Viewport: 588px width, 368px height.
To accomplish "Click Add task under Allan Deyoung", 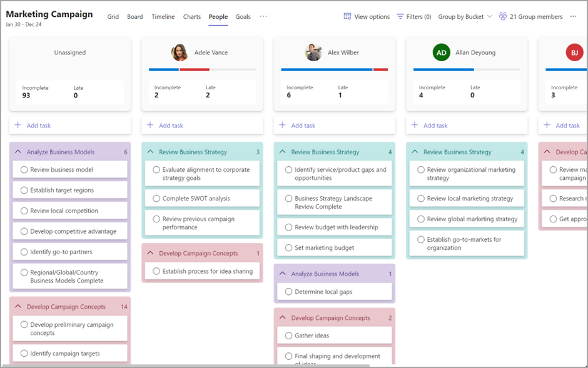I will coord(435,126).
